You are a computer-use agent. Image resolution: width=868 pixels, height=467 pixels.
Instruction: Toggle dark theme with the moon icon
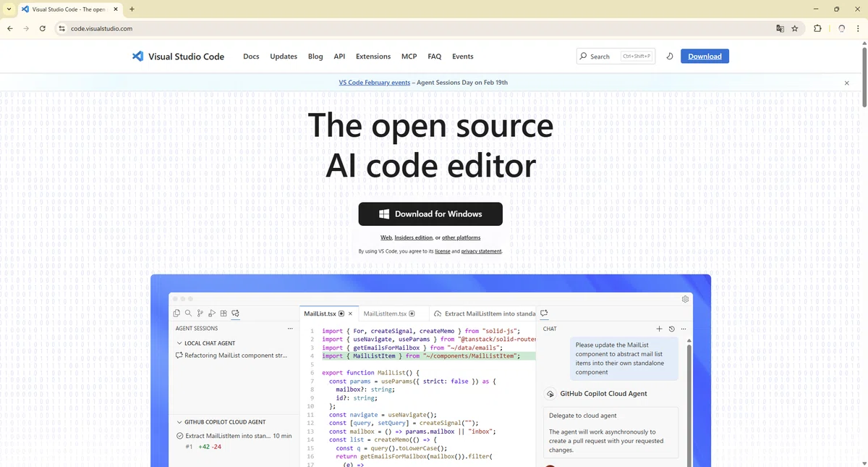point(670,56)
